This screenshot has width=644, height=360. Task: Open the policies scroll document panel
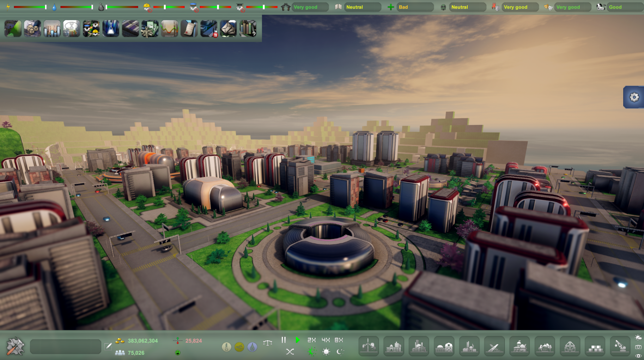[x=189, y=29]
